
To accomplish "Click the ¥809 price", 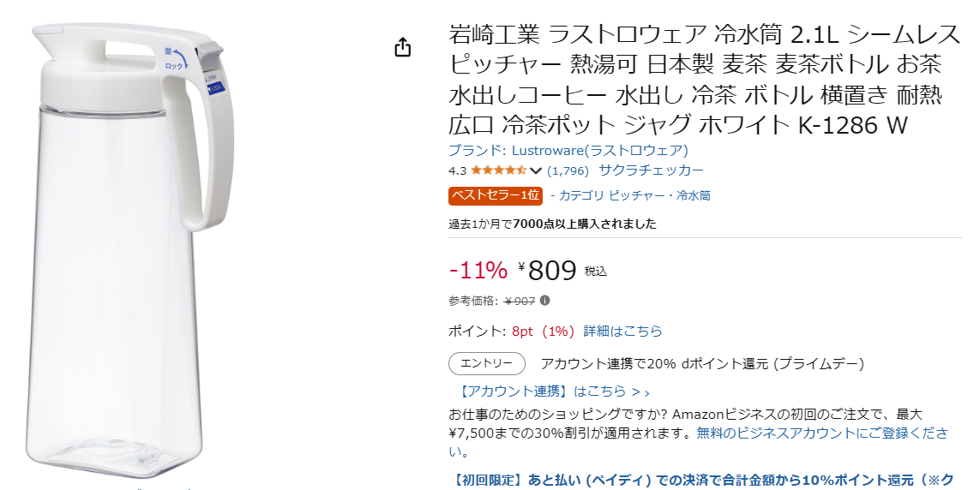I will [547, 271].
